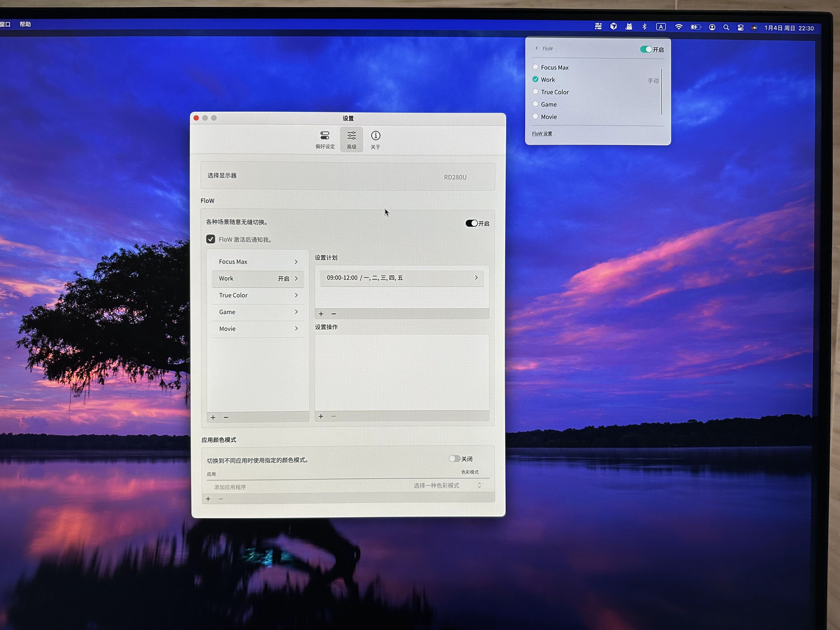This screenshot has height=630, width=840.
Task: Expand the Focus Max mode chevron
Action: tap(296, 262)
